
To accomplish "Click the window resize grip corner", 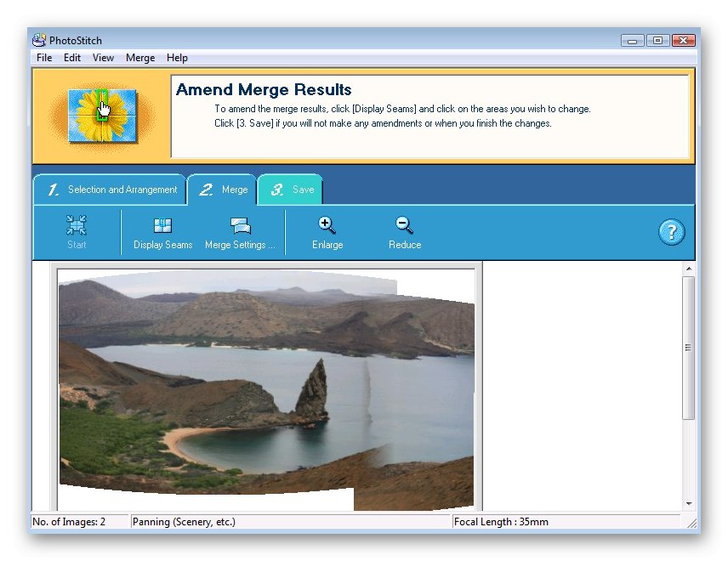I will coord(691,523).
